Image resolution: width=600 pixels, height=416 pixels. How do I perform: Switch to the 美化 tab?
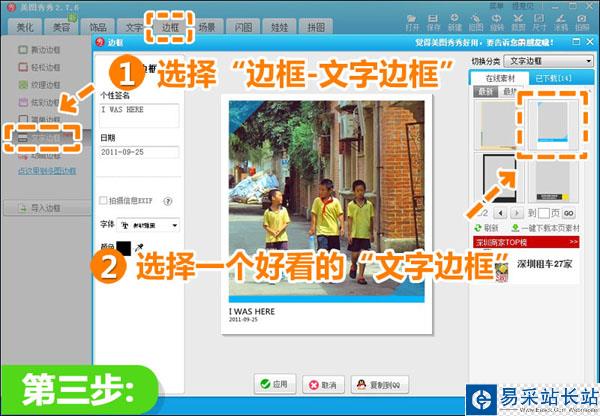[25, 27]
